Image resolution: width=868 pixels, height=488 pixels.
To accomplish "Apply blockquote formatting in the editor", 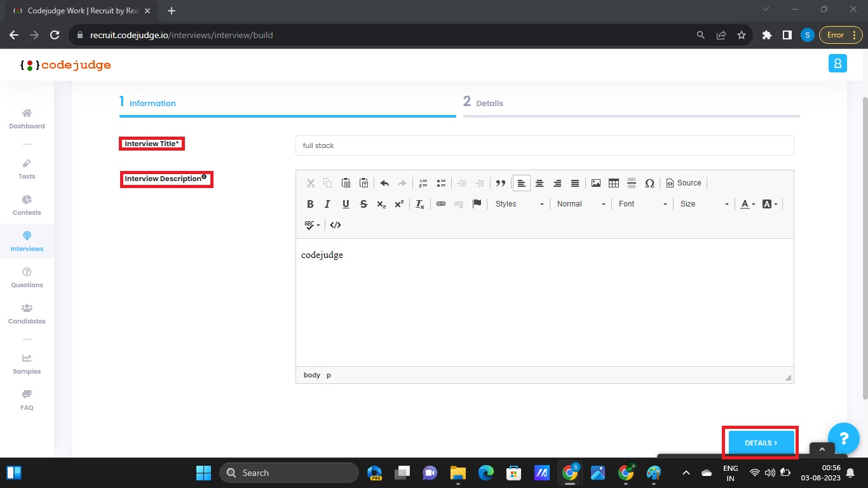I will 501,183.
